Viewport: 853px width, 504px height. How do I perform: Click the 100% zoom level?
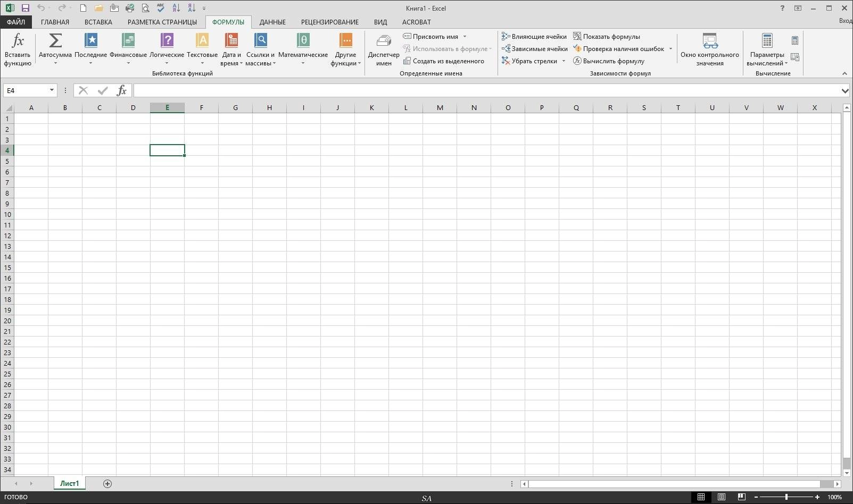834,497
